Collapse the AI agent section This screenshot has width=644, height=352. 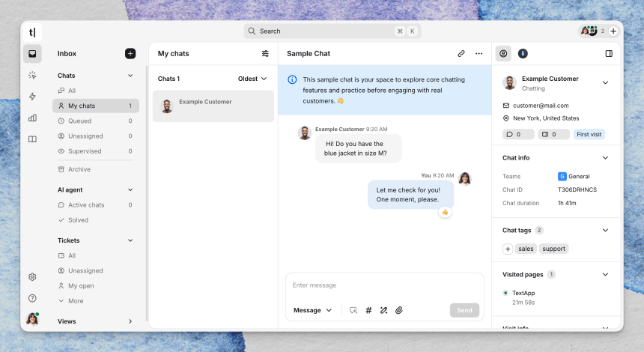pos(130,189)
